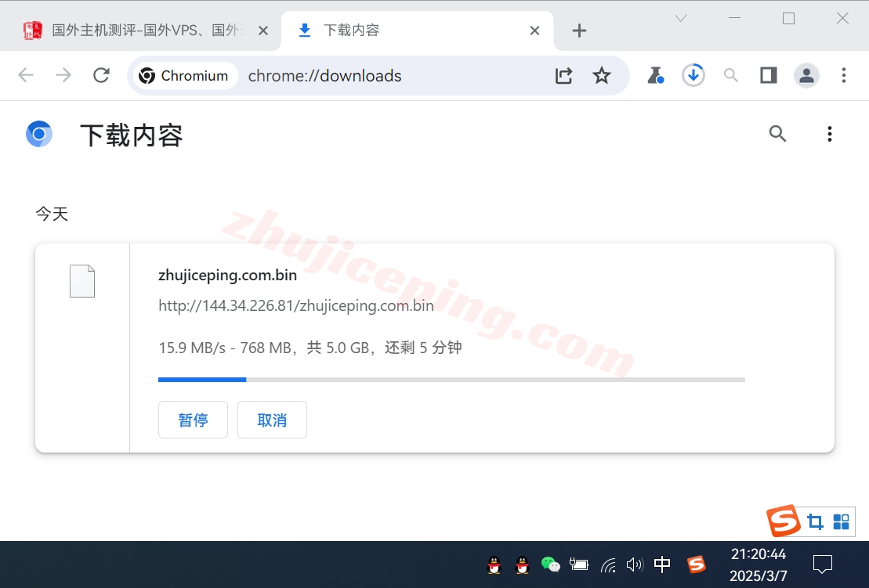Screen dimensions: 869x588
Task: Go back using the browser back arrow
Action: pos(26,75)
